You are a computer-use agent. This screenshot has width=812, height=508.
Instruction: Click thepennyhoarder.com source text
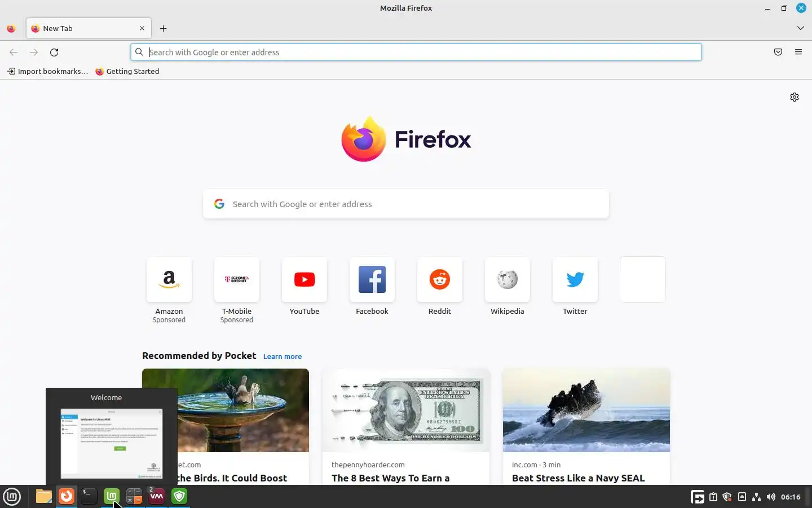368,465
